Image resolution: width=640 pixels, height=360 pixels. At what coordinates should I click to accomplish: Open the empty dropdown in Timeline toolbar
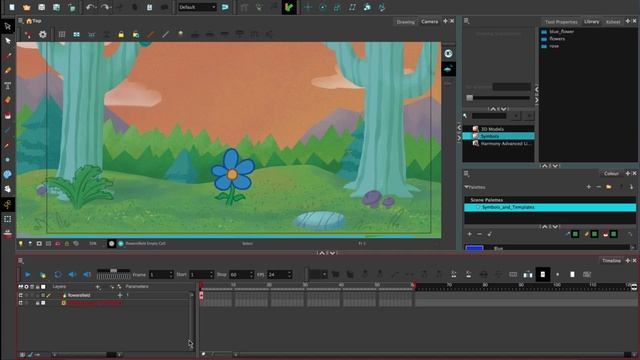[x=318, y=275]
